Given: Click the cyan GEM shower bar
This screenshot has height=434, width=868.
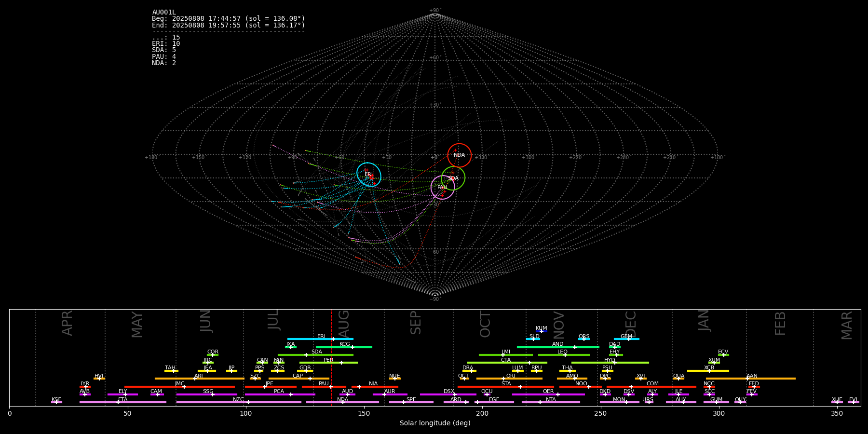Looking at the screenshot, I should tap(626, 339).
